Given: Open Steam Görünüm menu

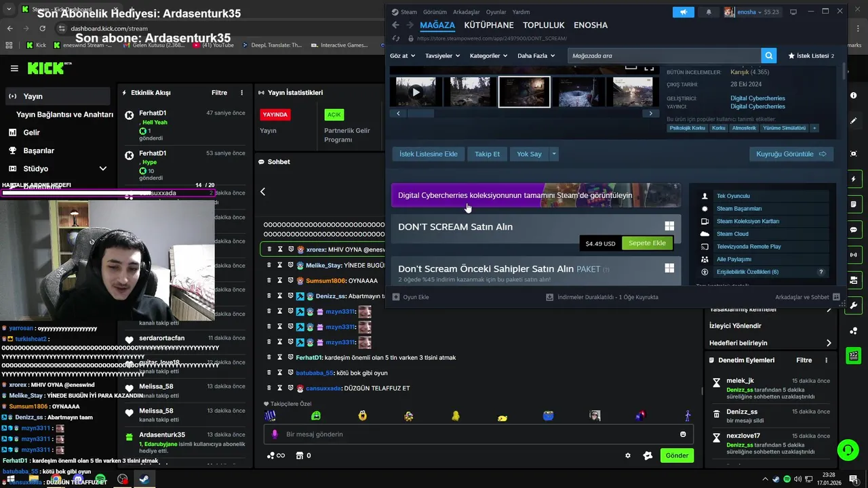Looking at the screenshot, I should (435, 12).
